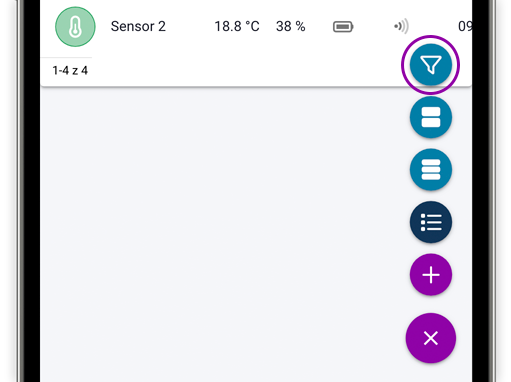Select the dark navy list view button

coord(431,222)
